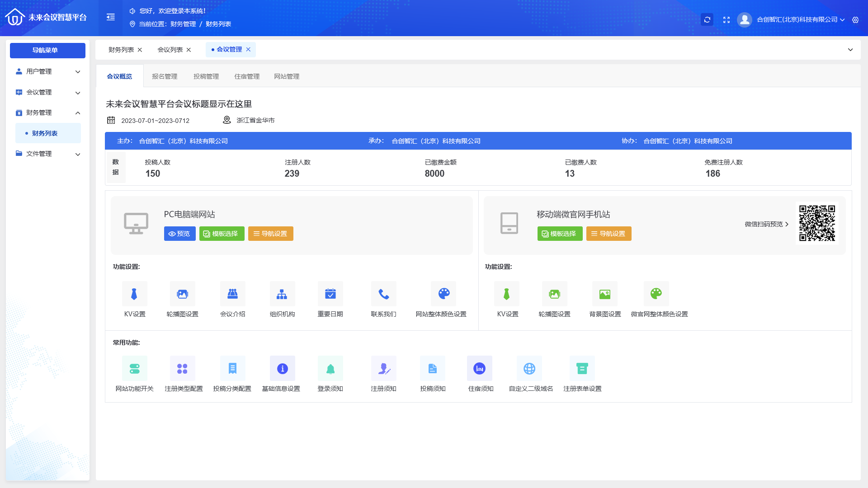Open the settings gear in header
868x488 pixels.
[x=855, y=20]
